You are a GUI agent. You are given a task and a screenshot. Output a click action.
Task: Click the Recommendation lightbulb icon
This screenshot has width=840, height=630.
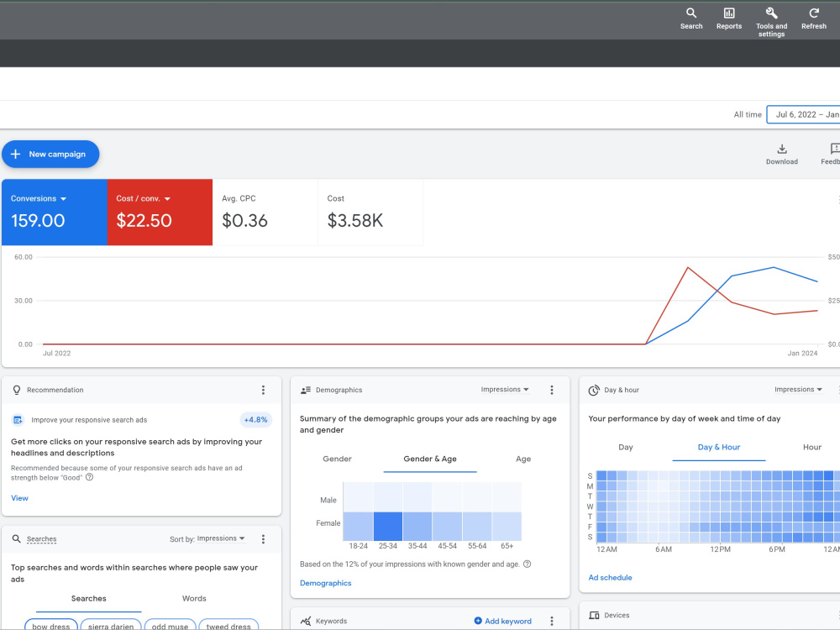(17, 390)
